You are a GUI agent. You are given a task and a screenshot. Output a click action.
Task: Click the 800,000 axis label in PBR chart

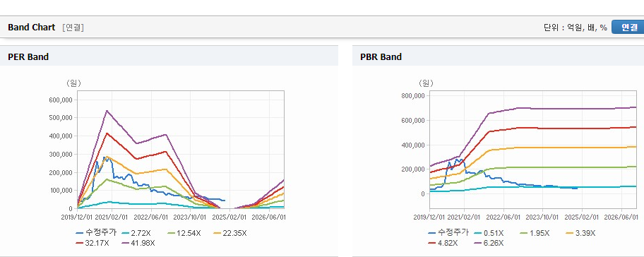pos(413,96)
